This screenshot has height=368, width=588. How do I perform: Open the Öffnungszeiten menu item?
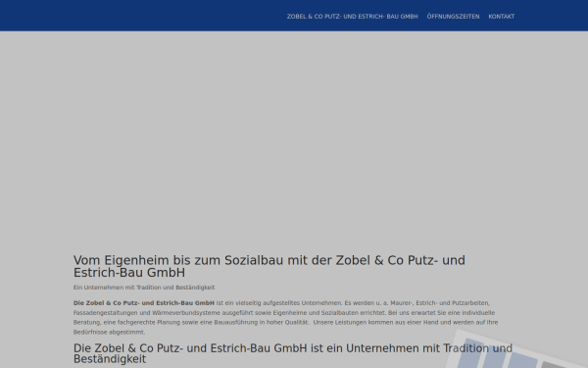pyautogui.click(x=453, y=17)
